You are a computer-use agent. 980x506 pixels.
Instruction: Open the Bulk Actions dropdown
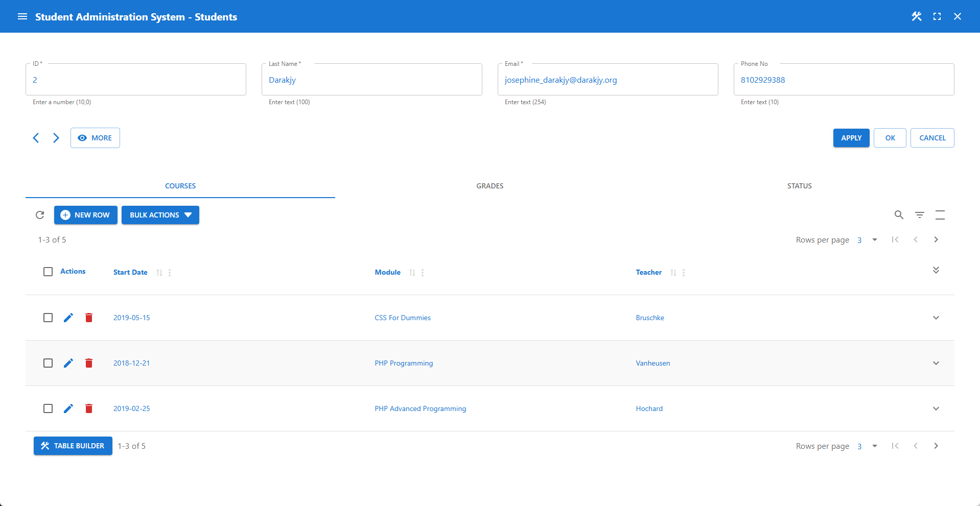pos(160,215)
